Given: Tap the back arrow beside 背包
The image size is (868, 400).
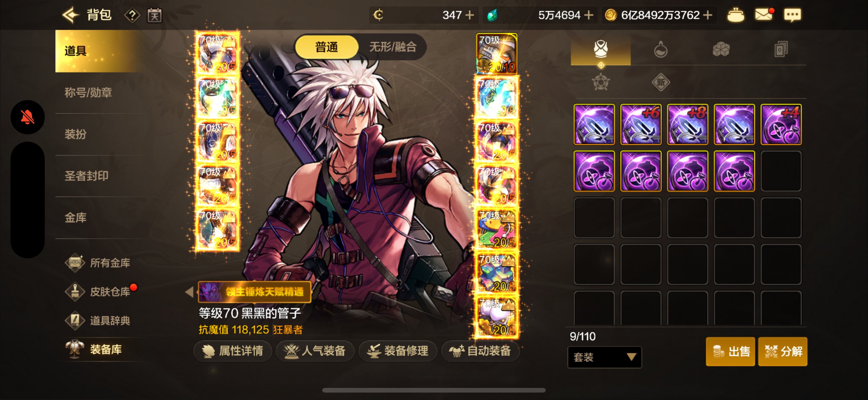Looking at the screenshot, I should coord(70,15).
